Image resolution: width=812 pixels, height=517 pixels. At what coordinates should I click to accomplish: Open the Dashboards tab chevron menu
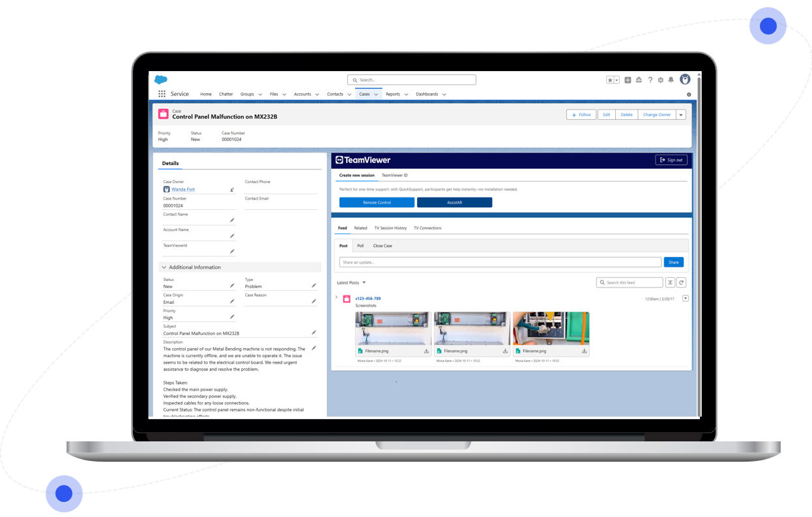click(x=444, y=95)
